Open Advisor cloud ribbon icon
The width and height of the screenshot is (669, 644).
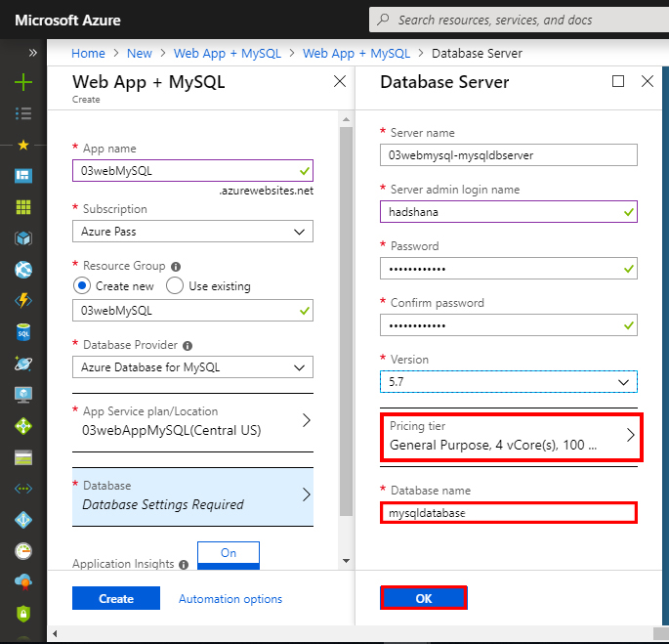click(x=23, y=582)
